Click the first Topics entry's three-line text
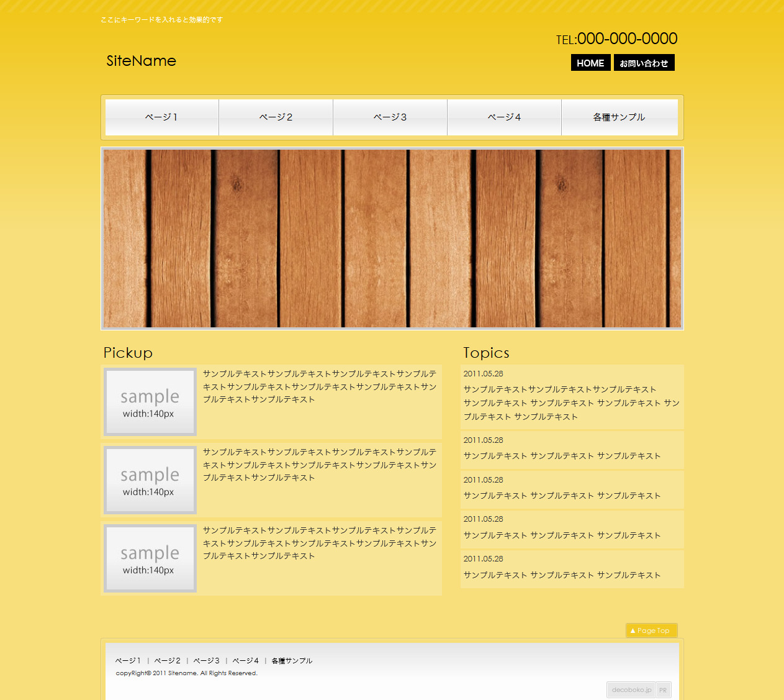784x700 pixels. click(x=572, y=403)
